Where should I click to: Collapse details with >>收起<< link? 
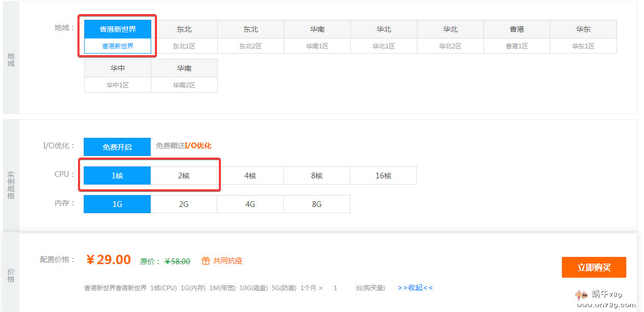coord(415,288)
